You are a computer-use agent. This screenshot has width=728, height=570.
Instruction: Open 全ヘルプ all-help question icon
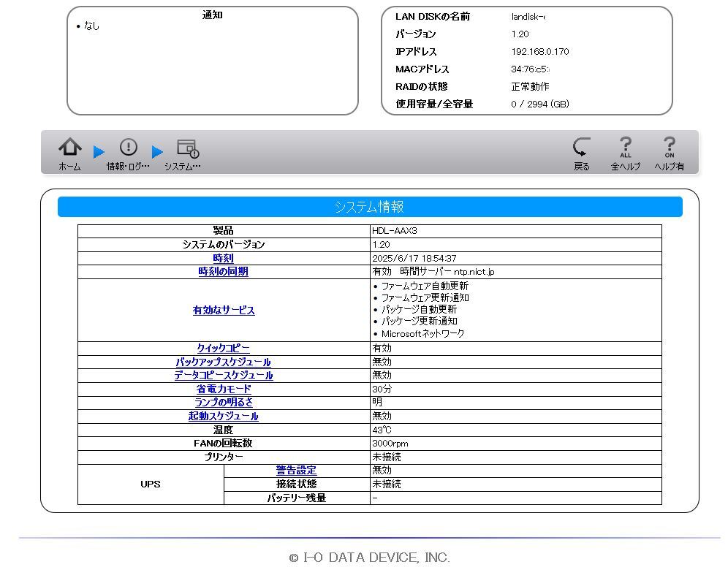[x=626, y=147]
